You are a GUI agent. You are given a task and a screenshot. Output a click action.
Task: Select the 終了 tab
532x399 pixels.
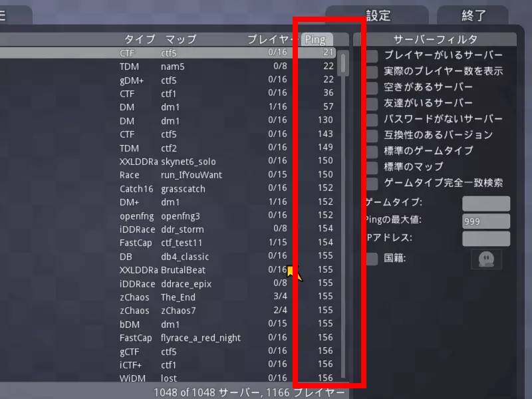click(x=473, y=15)
